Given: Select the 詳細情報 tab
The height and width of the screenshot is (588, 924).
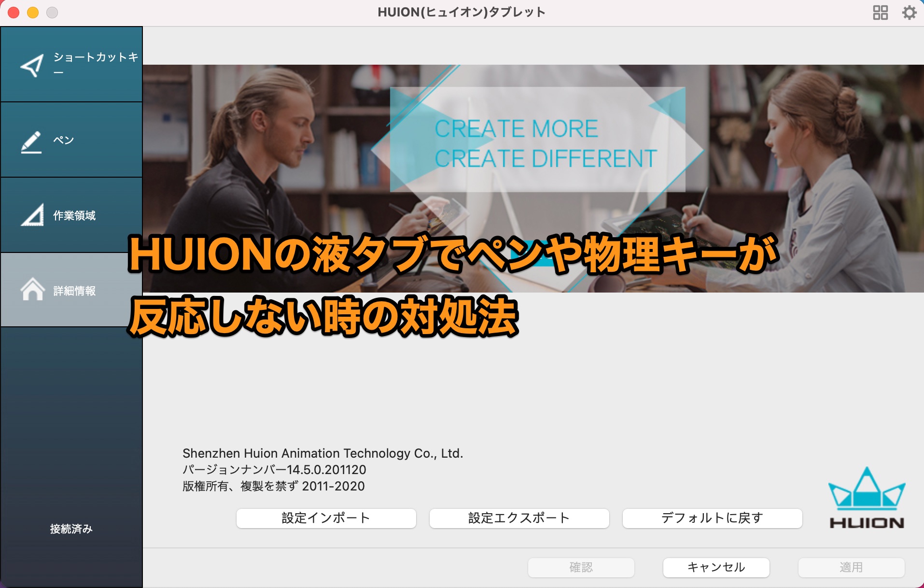Looking at the screenshot, I should (x=71, y=290).
